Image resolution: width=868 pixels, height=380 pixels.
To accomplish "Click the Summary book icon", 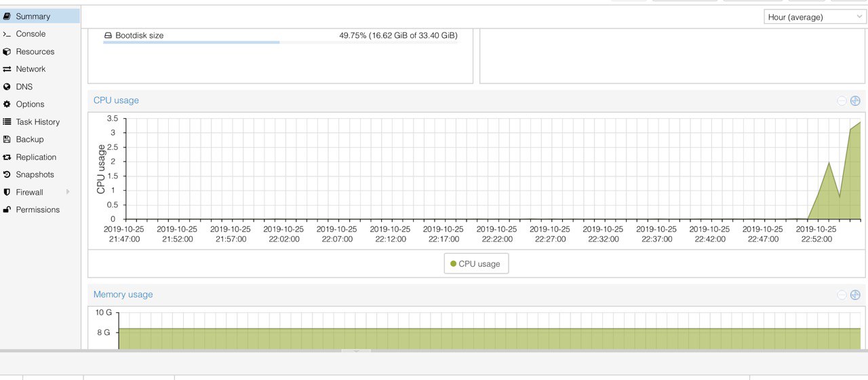I will (7, 16).
